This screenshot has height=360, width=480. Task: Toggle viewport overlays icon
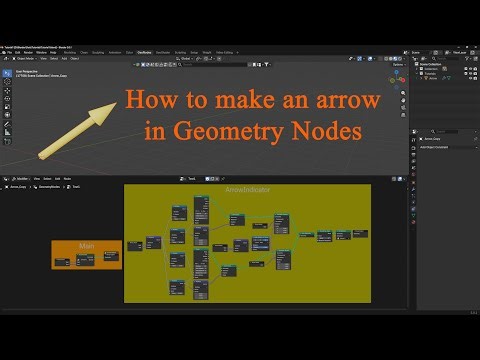click(x=370, y=59)
